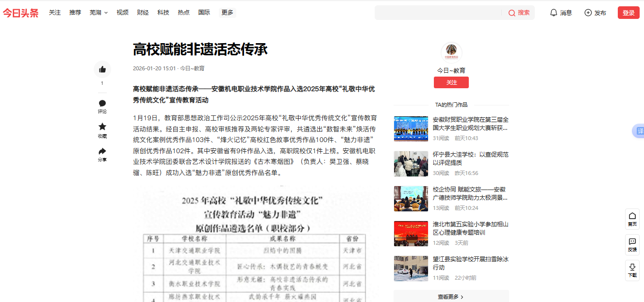Open notifications bell icon
This screenshot has width=644, height=302.
tap(553, 13)
